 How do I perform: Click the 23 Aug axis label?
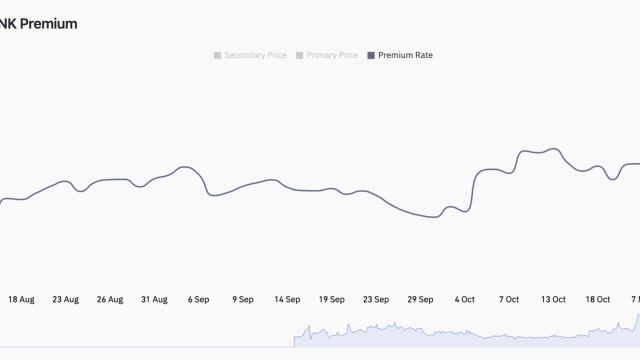(x=66, y=300)
